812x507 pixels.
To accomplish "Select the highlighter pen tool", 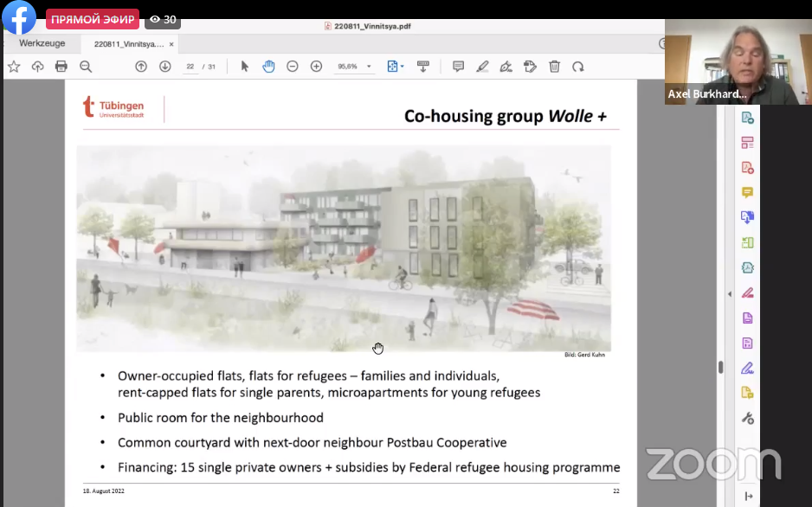I will [x=482, y=67].
